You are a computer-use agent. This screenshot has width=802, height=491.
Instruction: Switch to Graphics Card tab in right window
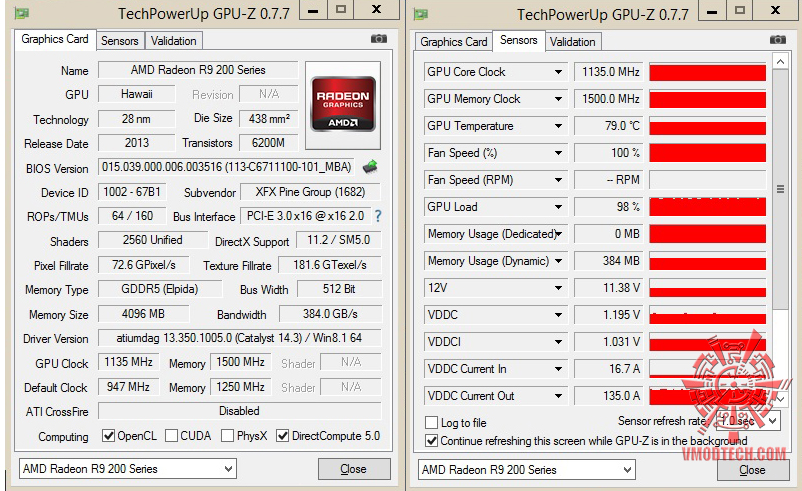[x=454, y=42]
